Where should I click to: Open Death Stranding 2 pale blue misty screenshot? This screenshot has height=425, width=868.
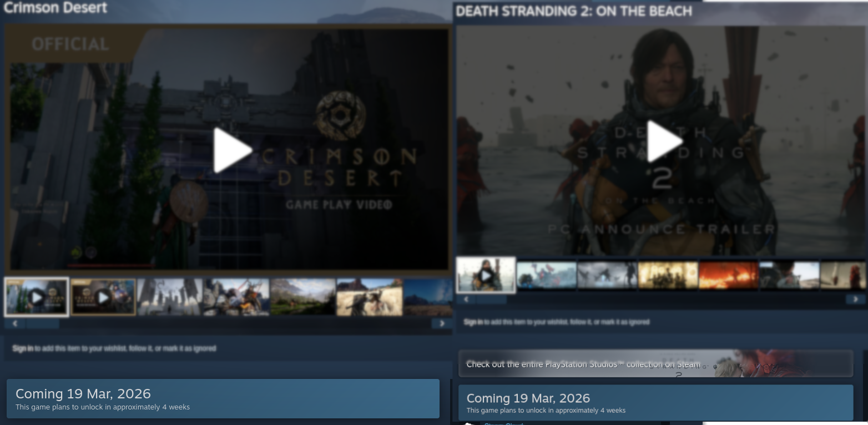[547, 275]
